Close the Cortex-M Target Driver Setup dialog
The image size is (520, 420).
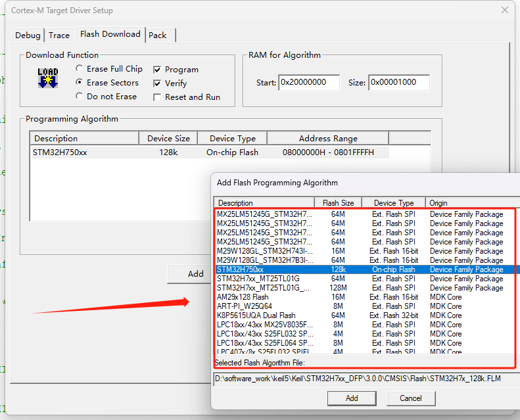[x=505, y=10]
